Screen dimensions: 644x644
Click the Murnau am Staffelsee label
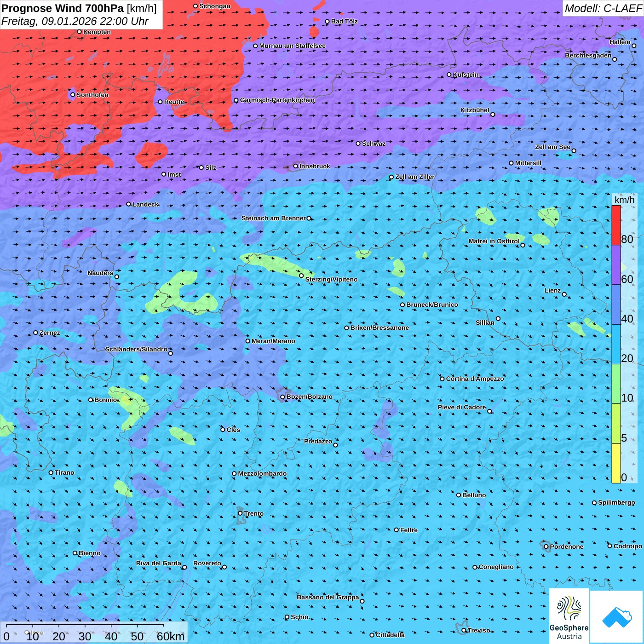coord(293,46)
